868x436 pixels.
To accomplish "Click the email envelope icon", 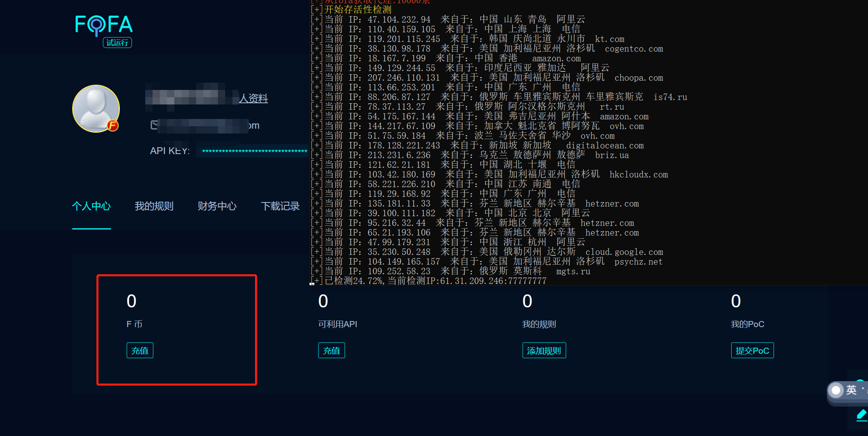I will pyautogui.click(x=154, y=125).
